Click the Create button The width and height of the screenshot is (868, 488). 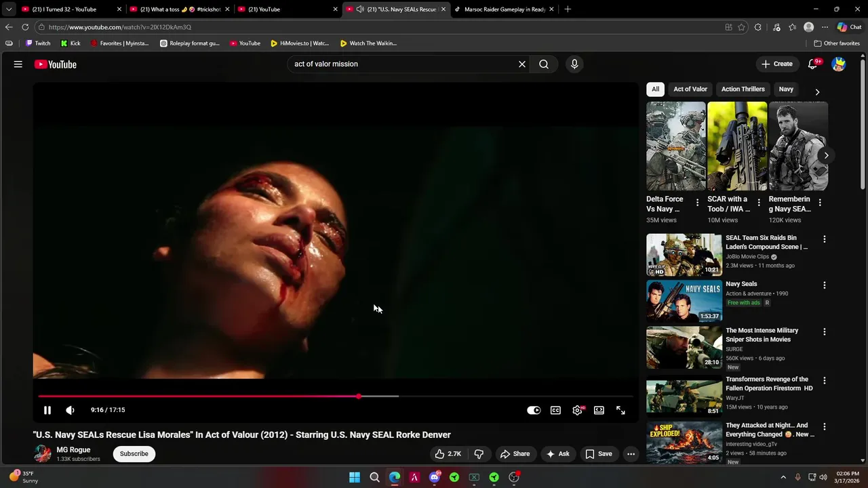click(777, 64)
